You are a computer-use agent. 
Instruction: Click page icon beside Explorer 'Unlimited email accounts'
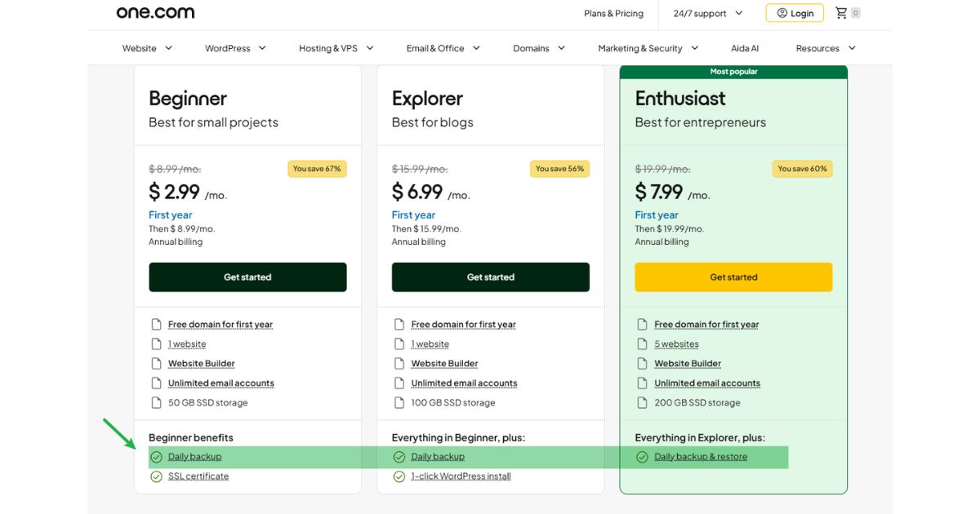tap(399, 383)
